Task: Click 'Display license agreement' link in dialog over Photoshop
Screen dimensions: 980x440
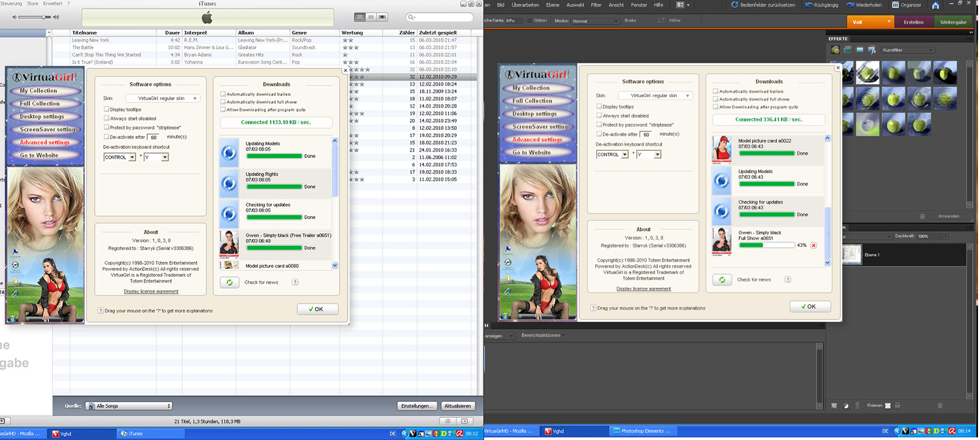Action: (644, 289)
